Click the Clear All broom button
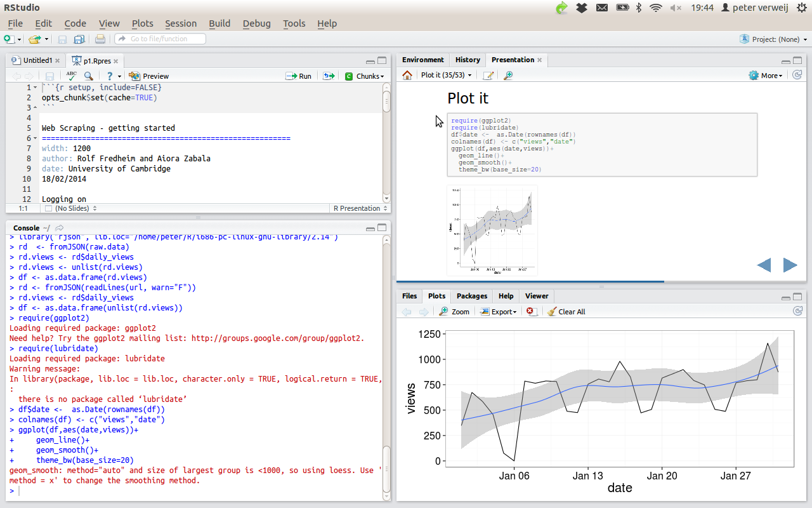Screen dimensions: 812x508 click(x=566, y=312)
